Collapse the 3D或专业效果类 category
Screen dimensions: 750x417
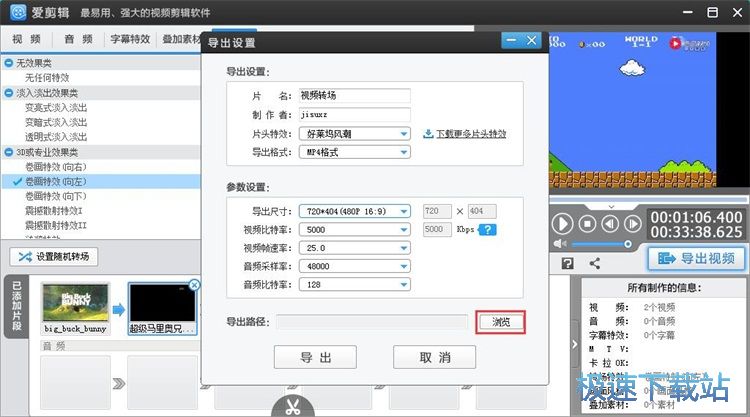click(x=9, y=152)
